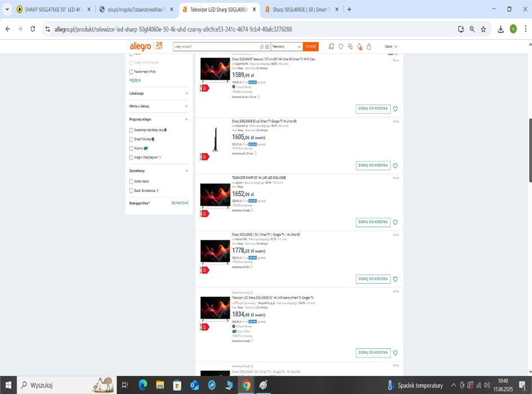Click the Allegro logo
The image size is (532, 394).
click(x=140, y=46)
